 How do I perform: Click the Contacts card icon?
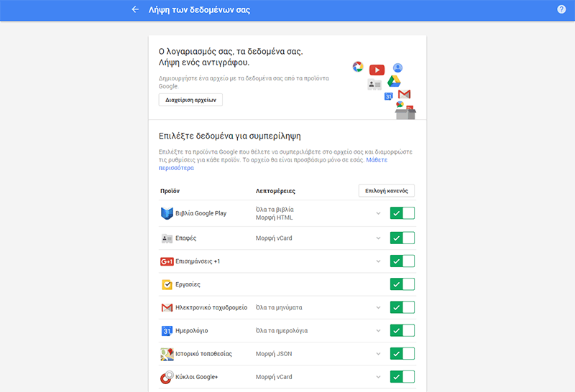tap(167, 238)
